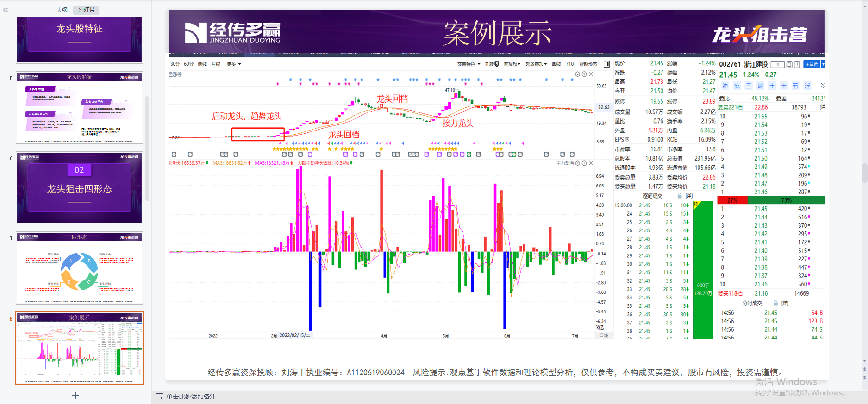This screenshot has width=868, height=404.
Task: Click the vertical scrollbar of slide panel
Action: pos(148,148)
